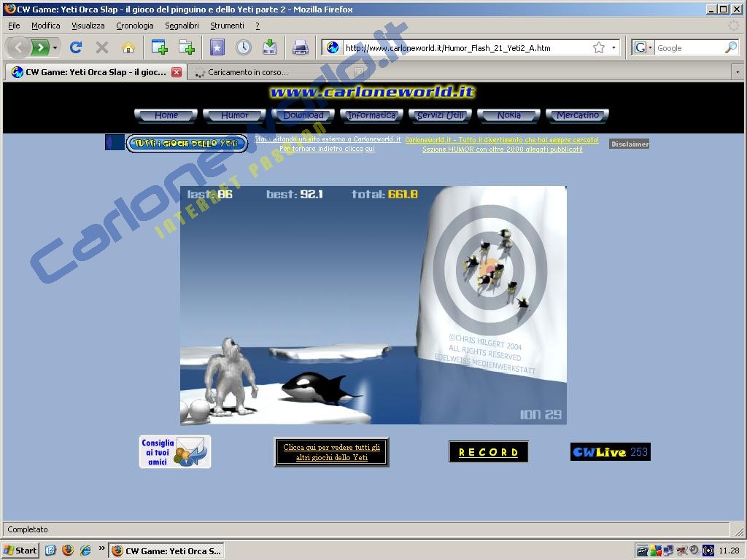Click the Tutti i giochi dello Yeti button
Screen dimensions: 747x560
(187, 144)
